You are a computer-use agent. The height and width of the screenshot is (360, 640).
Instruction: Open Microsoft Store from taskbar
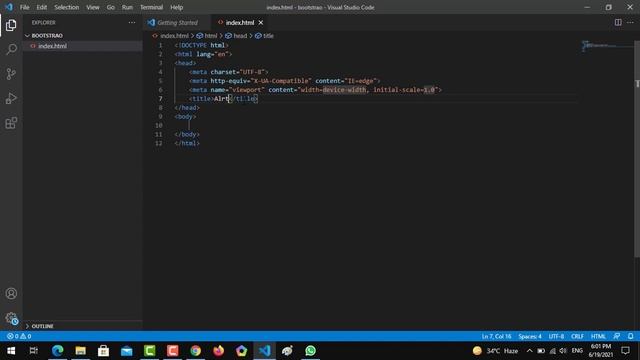pos(103,351)
